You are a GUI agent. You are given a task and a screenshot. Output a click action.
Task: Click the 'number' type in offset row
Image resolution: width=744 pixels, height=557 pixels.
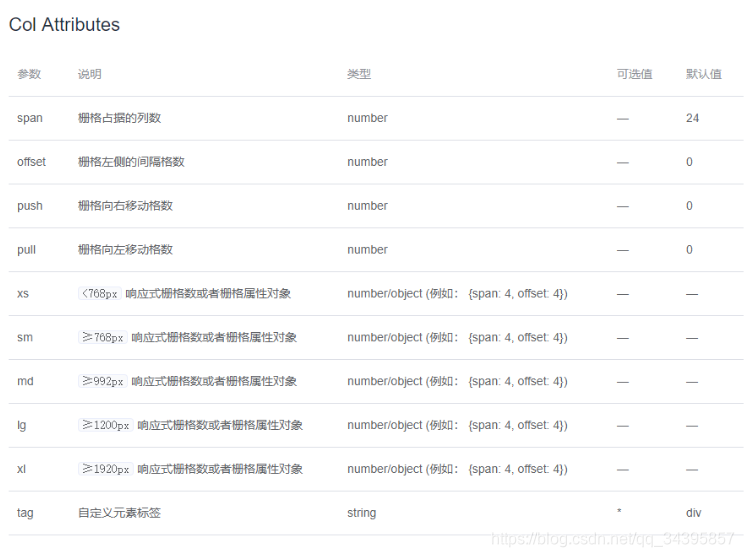click(367, 162)
